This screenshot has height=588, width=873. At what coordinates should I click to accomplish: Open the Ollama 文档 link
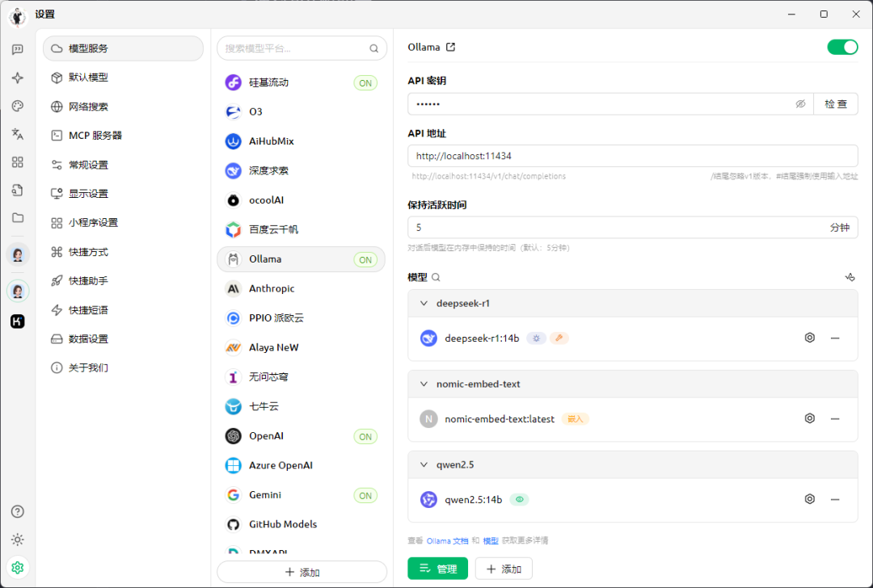[x=447, y=540]
